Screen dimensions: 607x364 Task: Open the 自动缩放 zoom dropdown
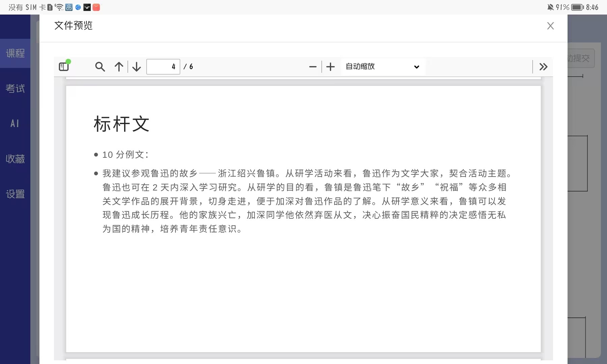click(x=383, y=67)
